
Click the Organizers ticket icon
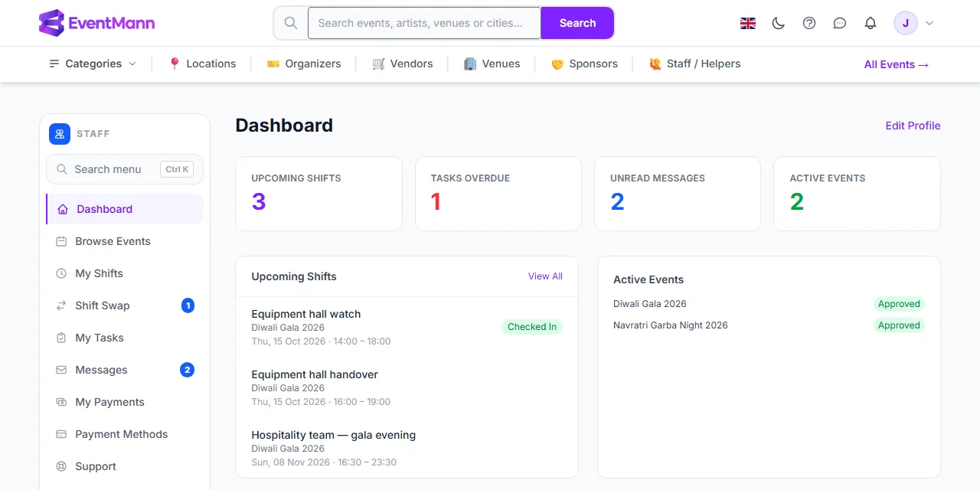pos(273,64)
